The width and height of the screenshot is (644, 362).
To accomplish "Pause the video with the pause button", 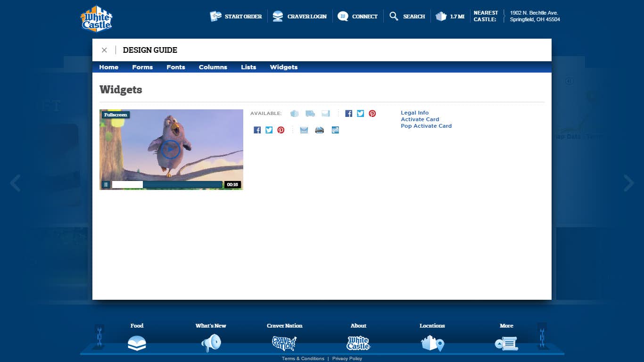I will click(x=106, y=185).
